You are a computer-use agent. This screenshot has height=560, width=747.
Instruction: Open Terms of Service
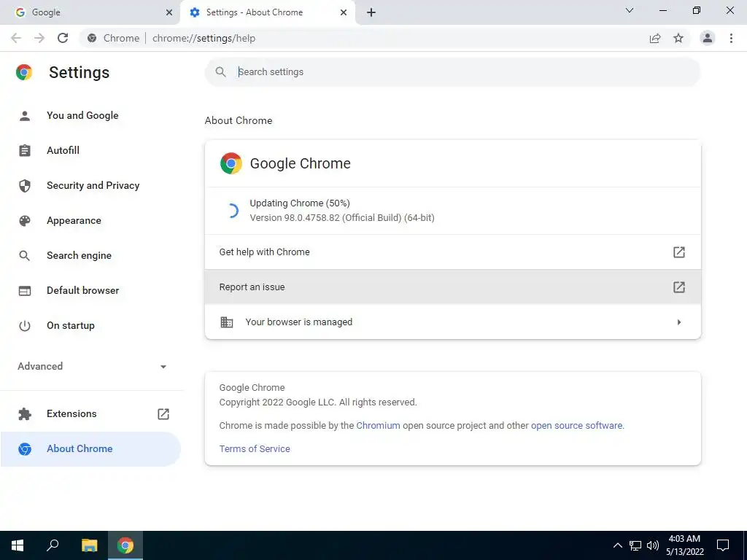coord(255,449)
